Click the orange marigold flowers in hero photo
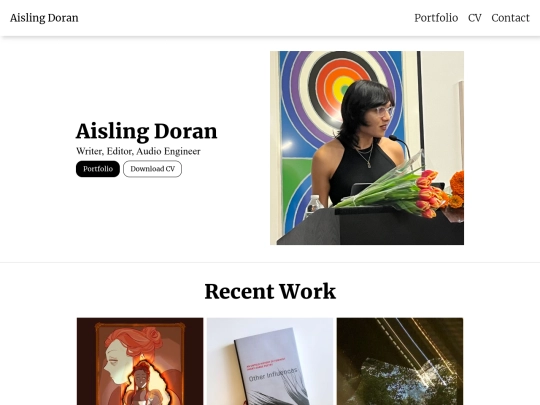Screen dimensions: 540x405 click(457, 190)
